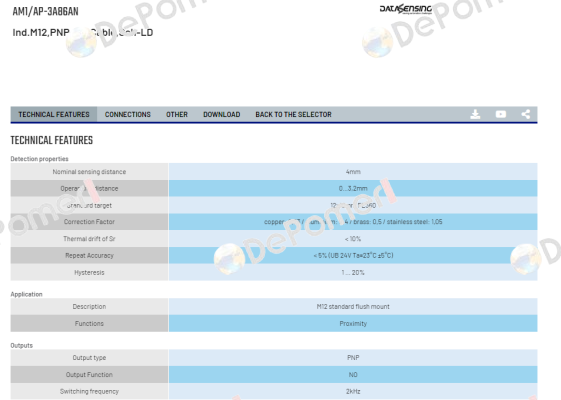This screenshot has width=561, height=400.
Task: Click the Application section label
Action: pyautogui.click(x=26, y=294)
